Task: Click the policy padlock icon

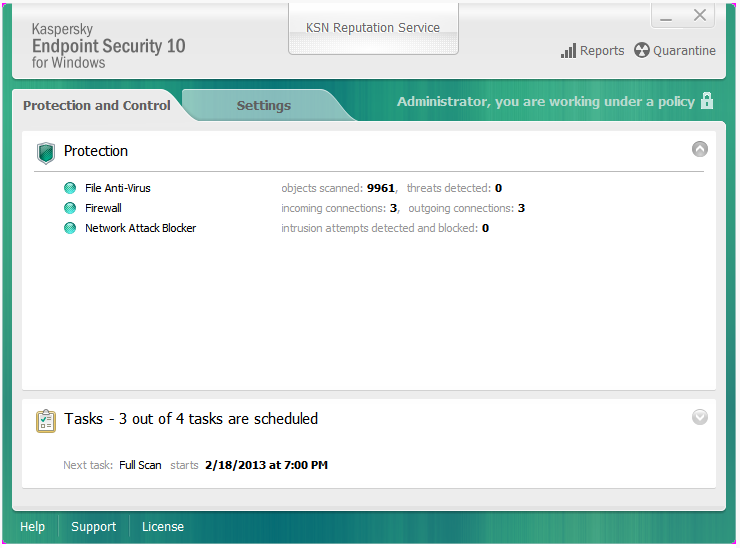Action: point(707,101)
